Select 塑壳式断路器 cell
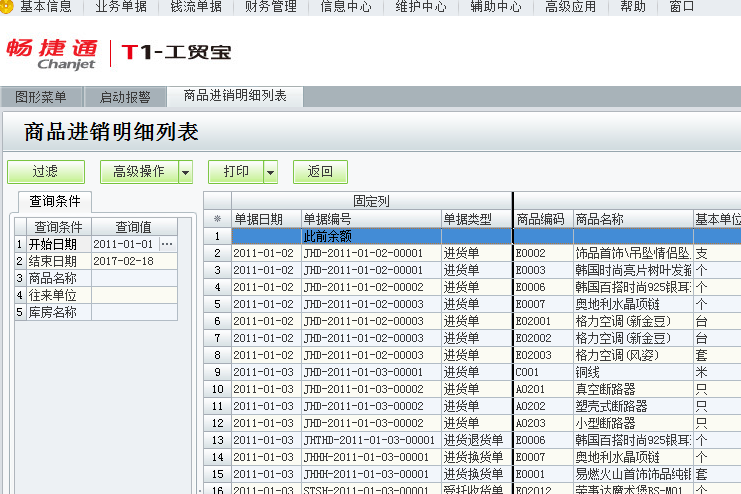Image resolution: width=741 pixels, height=494 pixels. coord(633,406)
